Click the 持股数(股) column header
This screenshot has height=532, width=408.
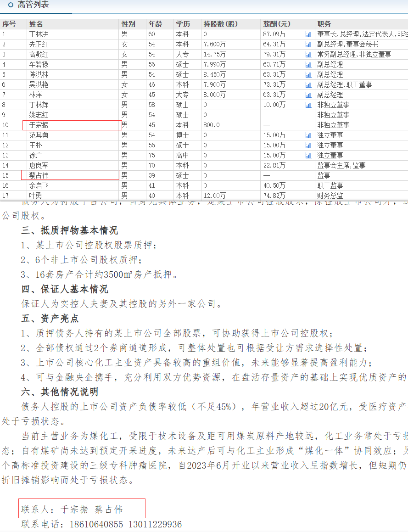[x=220, y=24]
